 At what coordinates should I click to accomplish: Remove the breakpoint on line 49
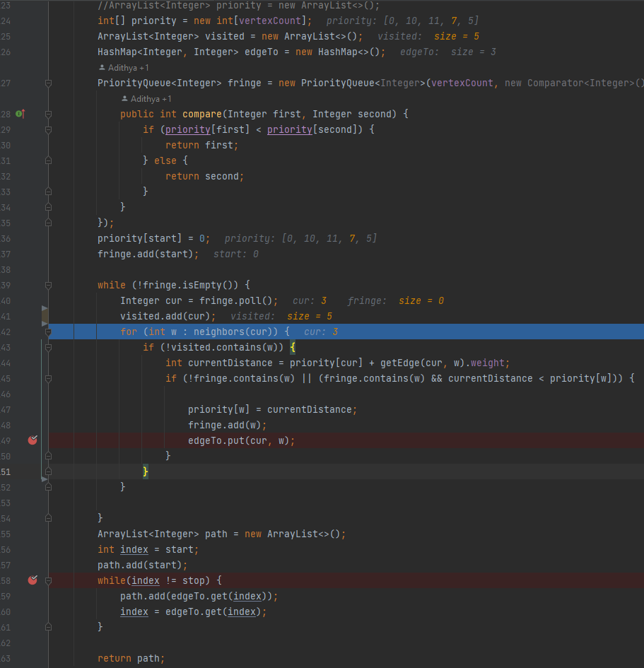point(33,440)
